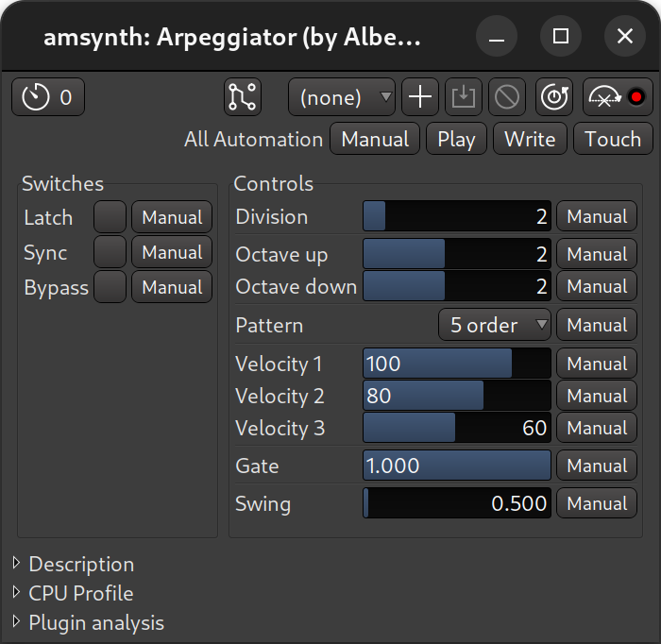The image size is (661, 644).
Task: Set All Automation to Write
Action: [530, 139]
